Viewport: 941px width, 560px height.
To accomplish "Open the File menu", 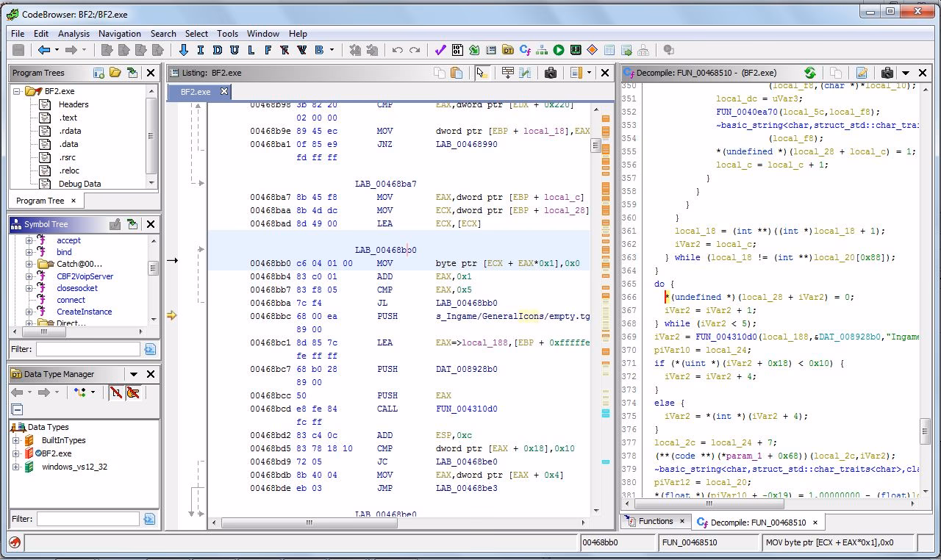I will click(18, 34).
